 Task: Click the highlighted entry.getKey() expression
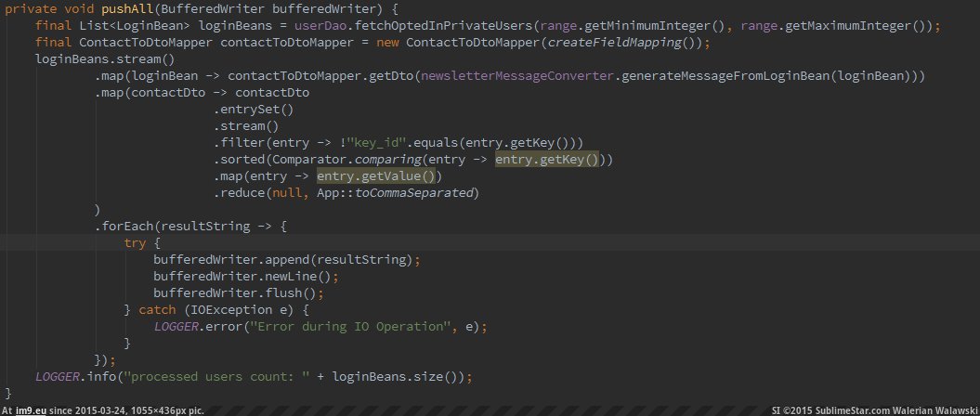pyautogui.click(x=547, y=160)
